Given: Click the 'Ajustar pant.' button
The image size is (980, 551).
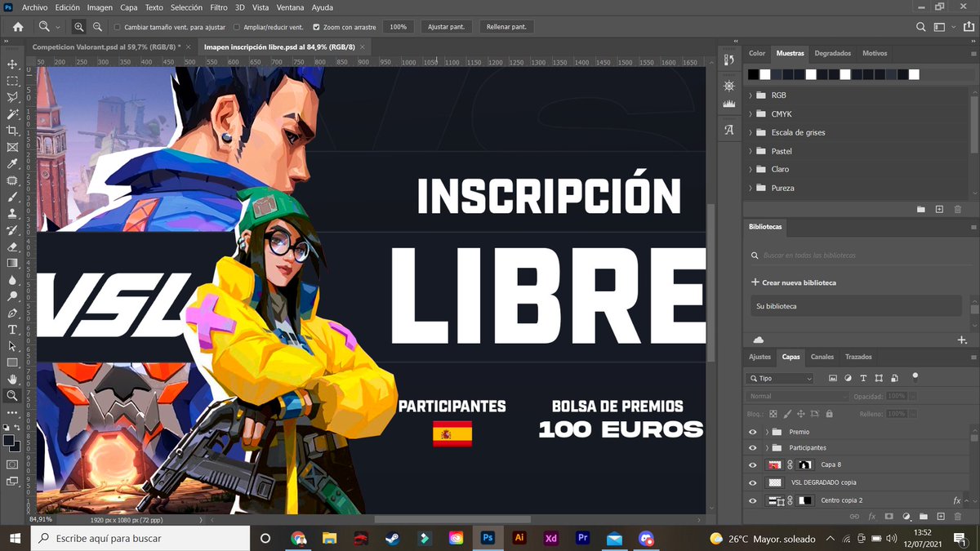Looking at the screenshot, I should 447,27.
